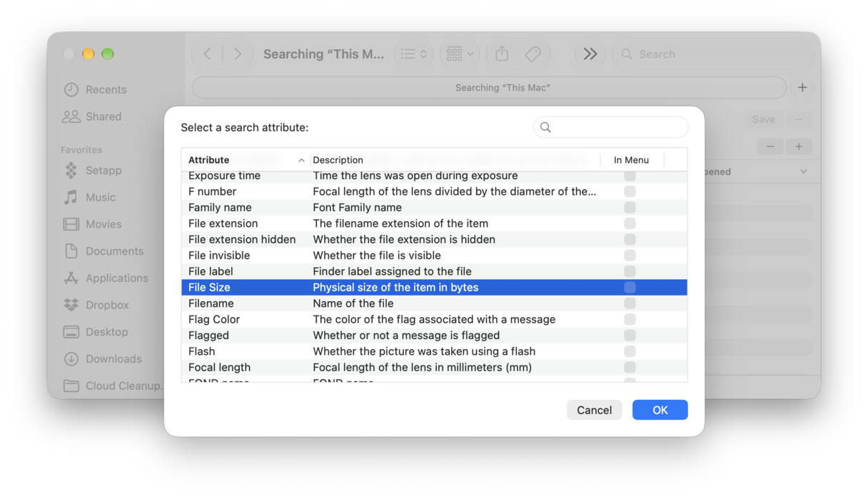
Task: Expand the toolbar overflow double-chevron
Action: click(x=590, y=54)
